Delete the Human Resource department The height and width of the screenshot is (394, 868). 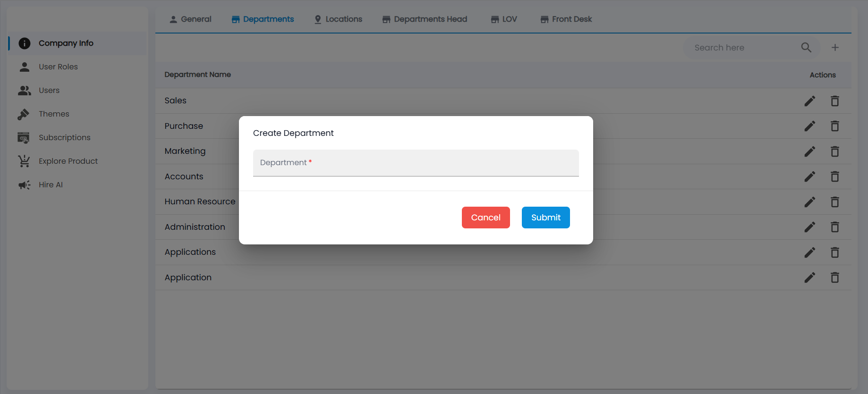pos(835,202)
